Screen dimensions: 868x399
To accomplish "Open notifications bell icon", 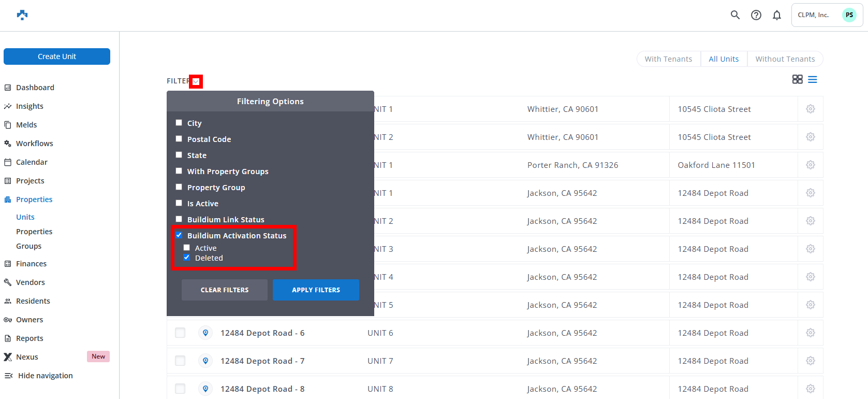I will [x=777, y=15].
